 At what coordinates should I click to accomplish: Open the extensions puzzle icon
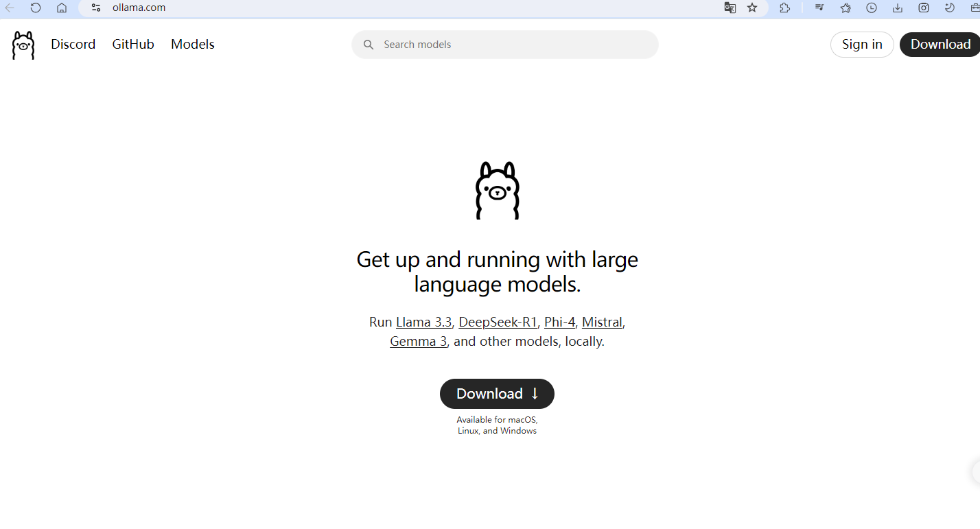tap(785, 8)
